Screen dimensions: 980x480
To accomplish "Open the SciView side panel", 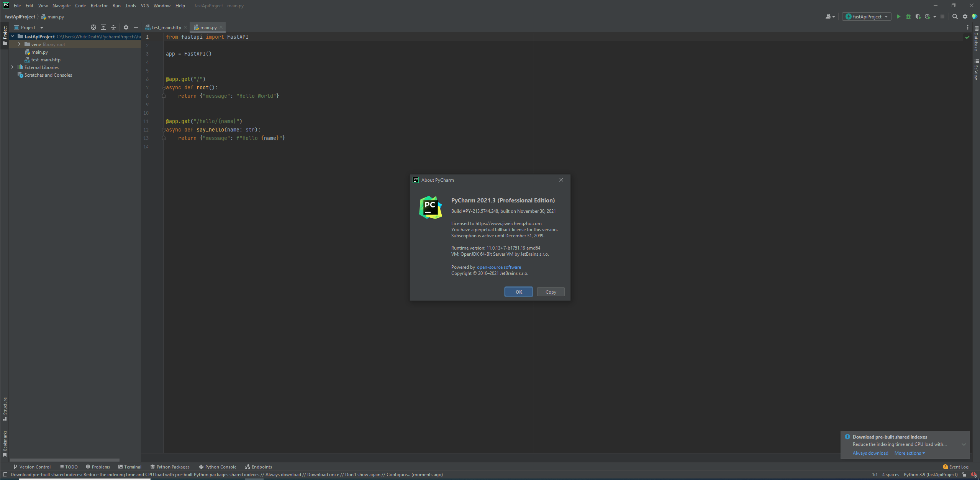I will (976, 69).
